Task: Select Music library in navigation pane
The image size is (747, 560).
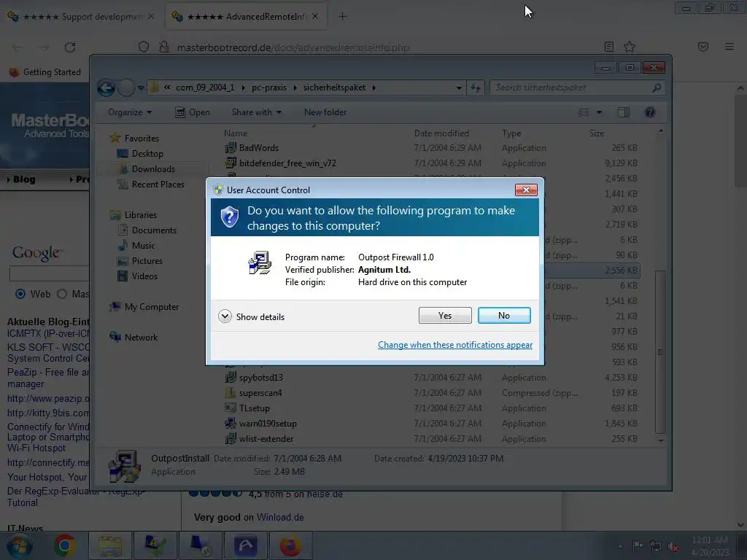Action: [143, 245]
